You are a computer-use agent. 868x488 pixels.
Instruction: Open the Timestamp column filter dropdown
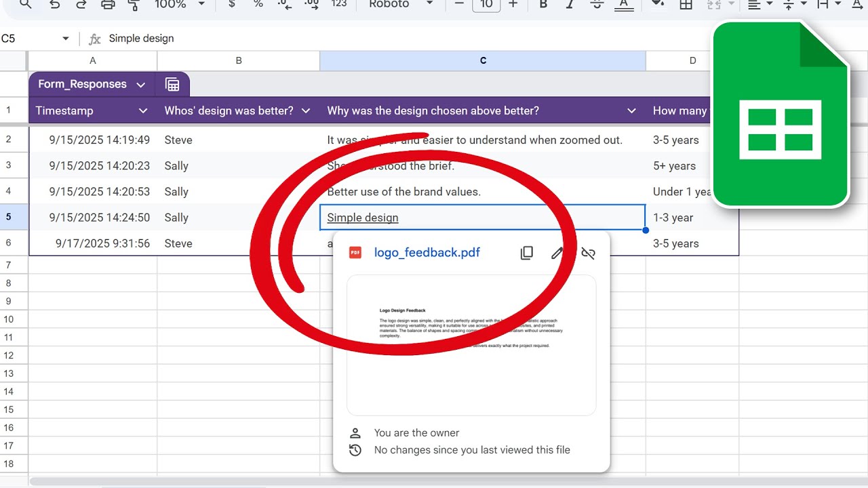pos(143,110)
